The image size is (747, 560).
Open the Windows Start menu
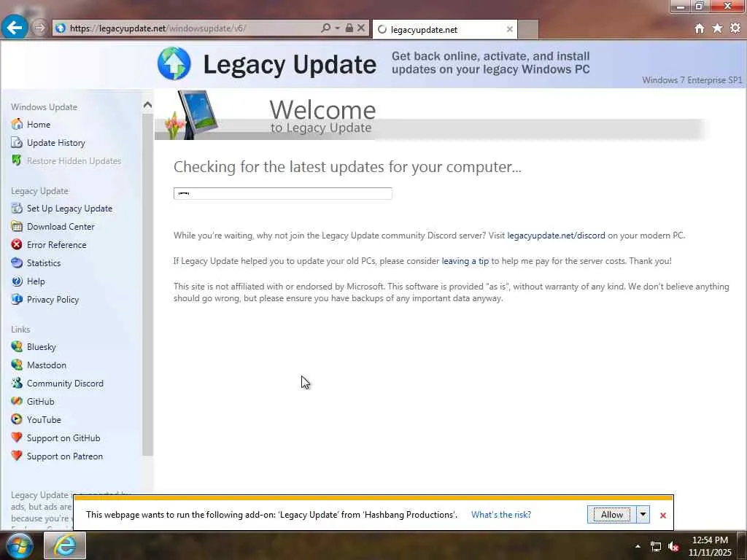pos(20,545)
